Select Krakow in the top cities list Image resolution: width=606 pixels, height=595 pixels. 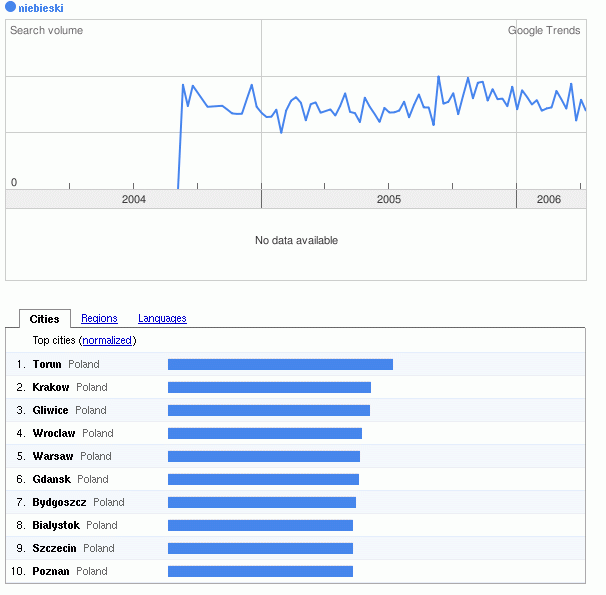pyautogui.click(x=51, y=388)
